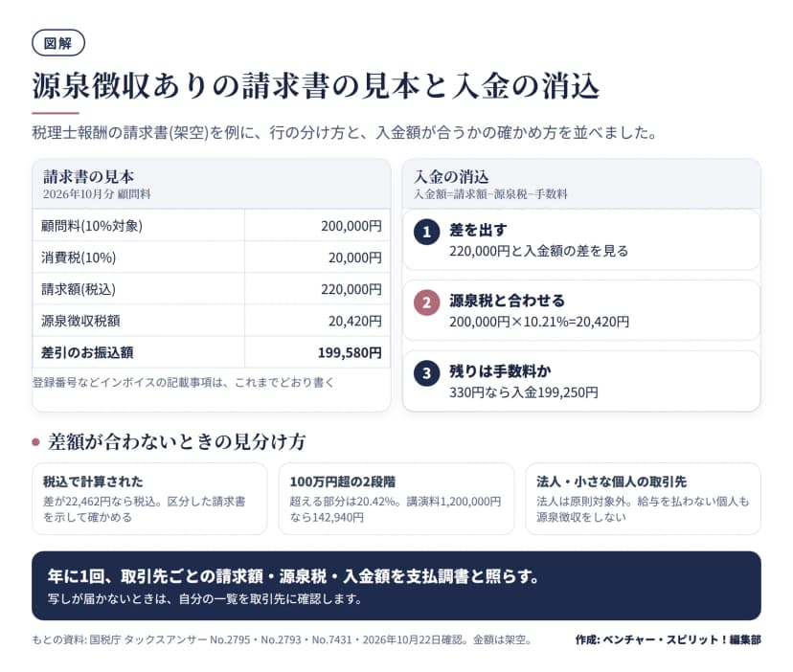Select the 源泉徴収税額 row label

[x=80, y=321]
